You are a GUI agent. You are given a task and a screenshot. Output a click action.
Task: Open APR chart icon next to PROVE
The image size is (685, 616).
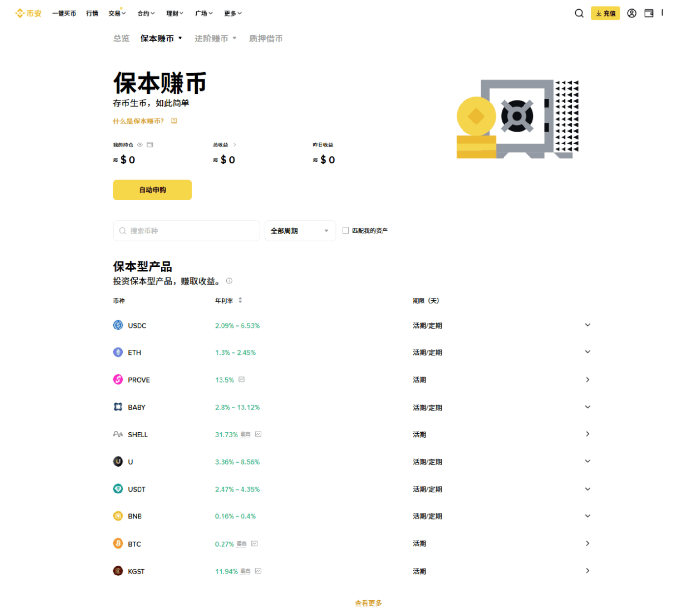[x=242, y=379]
